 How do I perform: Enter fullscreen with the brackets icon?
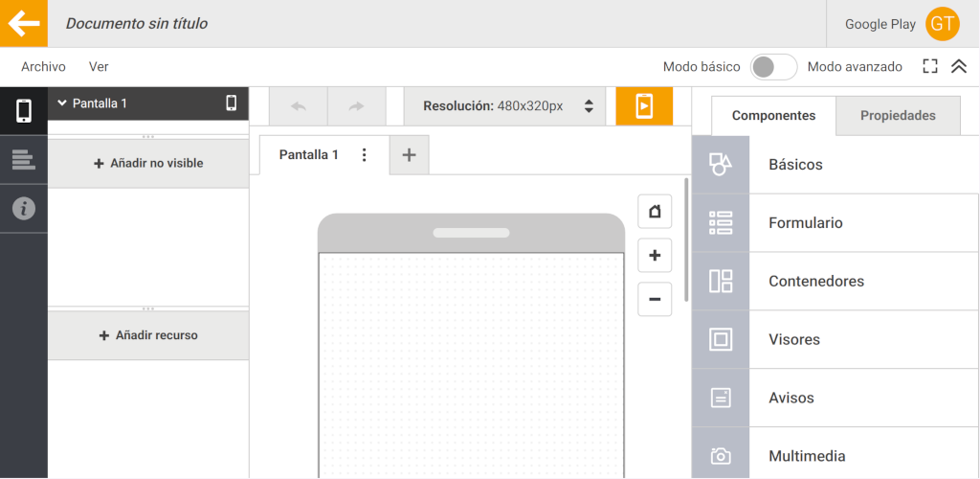tap(930, 66)
